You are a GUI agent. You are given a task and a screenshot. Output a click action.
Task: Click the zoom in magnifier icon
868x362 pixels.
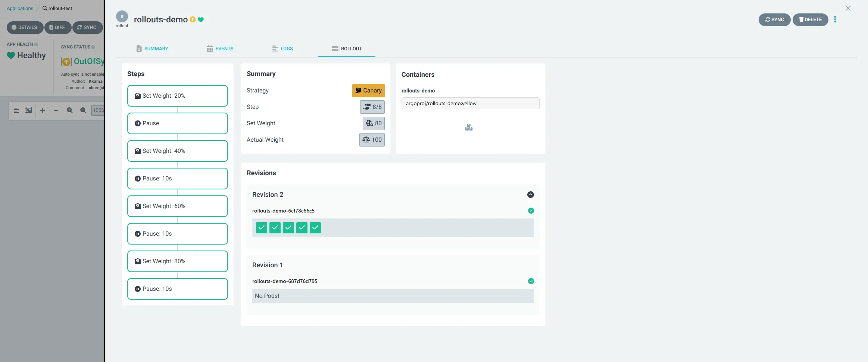click(70, 110)
